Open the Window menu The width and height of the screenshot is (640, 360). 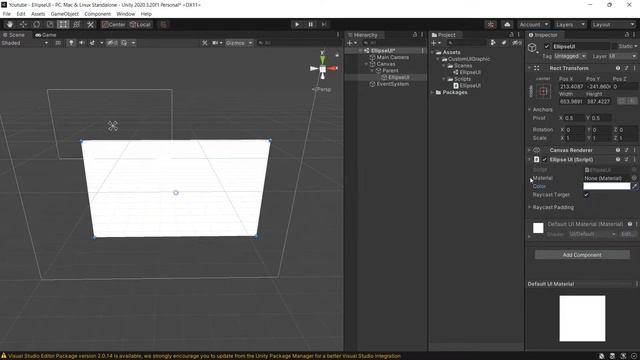(125, 14)
